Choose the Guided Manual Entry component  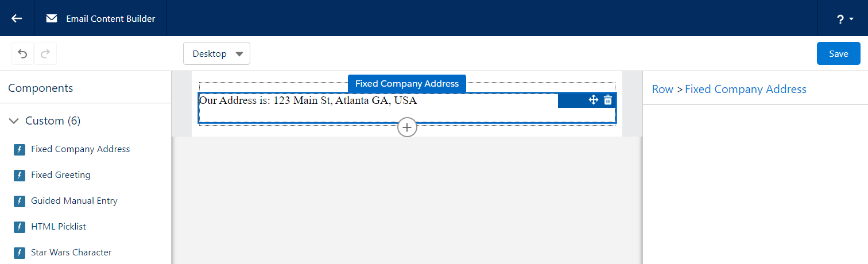coord(74,201)
